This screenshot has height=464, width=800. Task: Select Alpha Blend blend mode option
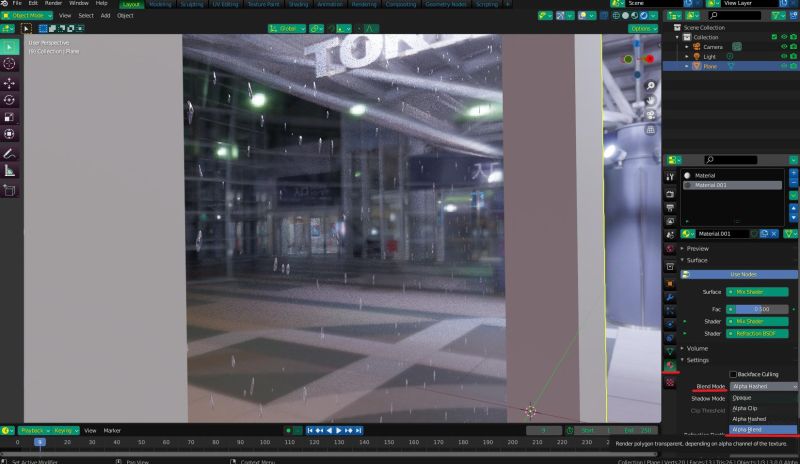coord(763,430)
